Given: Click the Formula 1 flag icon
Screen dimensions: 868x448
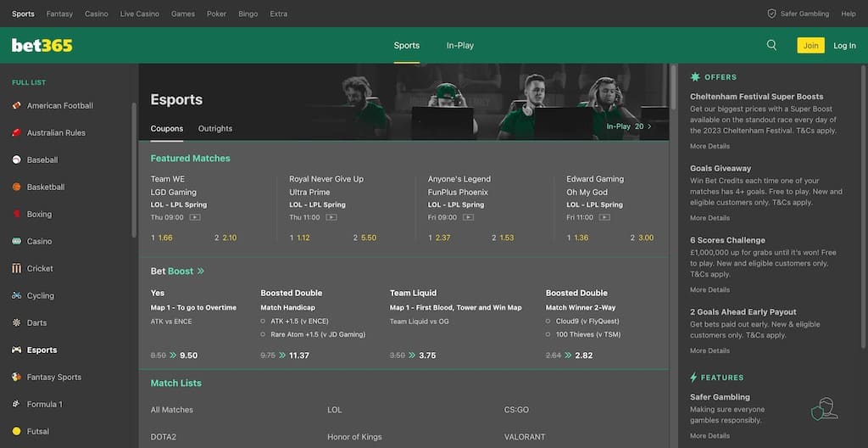Looking at the screenshot, I should pos(17,404).
